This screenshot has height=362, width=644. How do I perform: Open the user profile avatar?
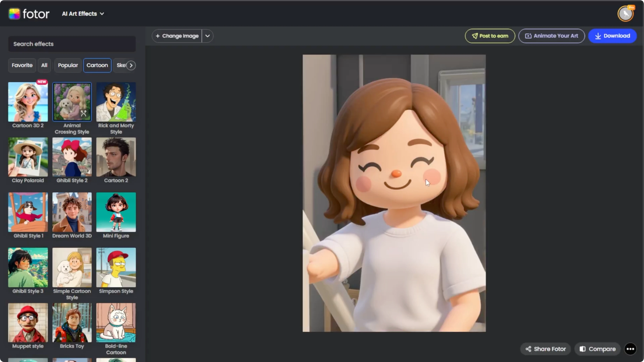[x=625, y=14]
